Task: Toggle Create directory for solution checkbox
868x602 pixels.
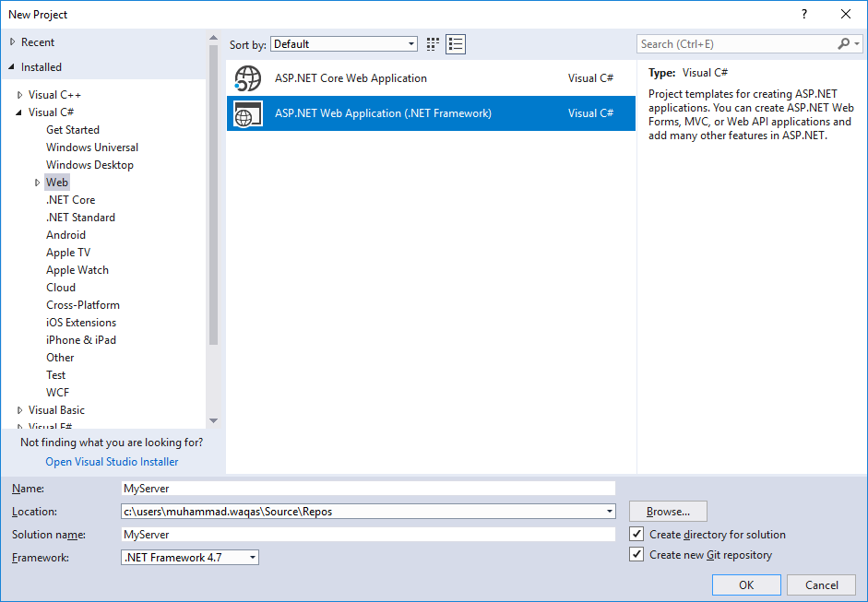Action: (636, 534)
